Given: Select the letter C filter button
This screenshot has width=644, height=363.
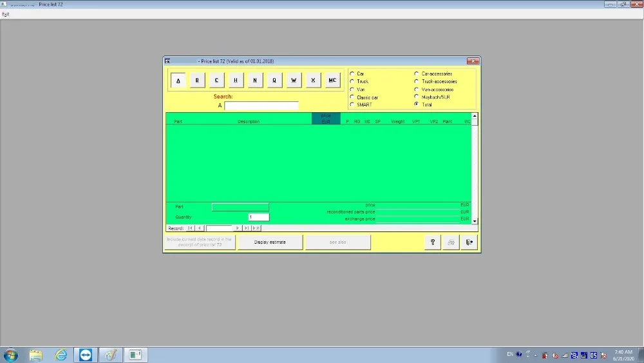Looking at the screenshot, I should (x=216, y=80).
